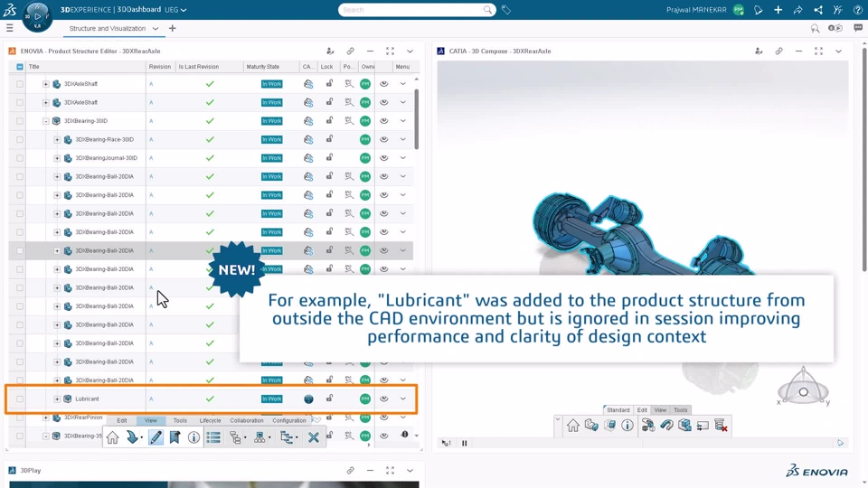
Task: Click the 3D rear axle model in the viewer
Action: (642, 235)
